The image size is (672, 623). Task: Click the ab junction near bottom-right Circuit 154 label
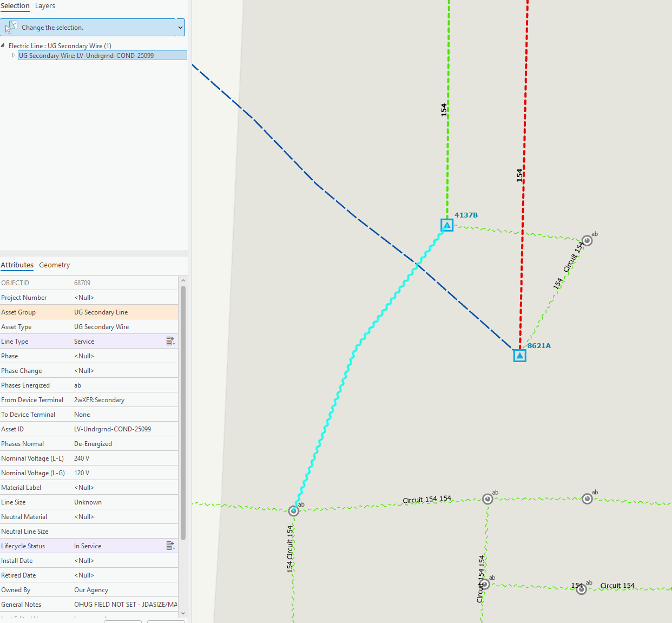[582, 589]
